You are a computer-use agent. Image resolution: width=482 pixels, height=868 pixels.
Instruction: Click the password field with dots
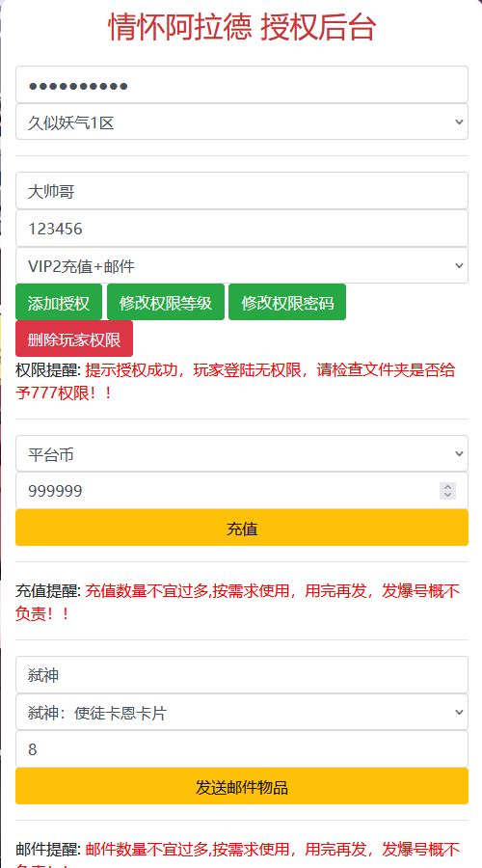242,85
